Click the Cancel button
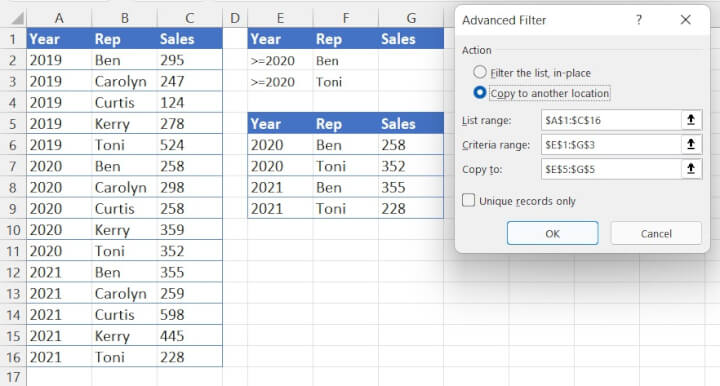 pos(656,234)
